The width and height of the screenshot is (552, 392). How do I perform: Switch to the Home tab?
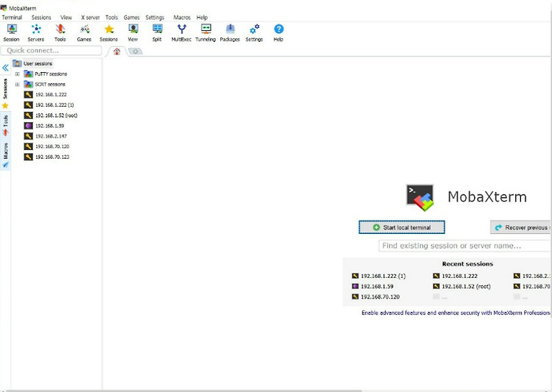click(x=116, y=51)
